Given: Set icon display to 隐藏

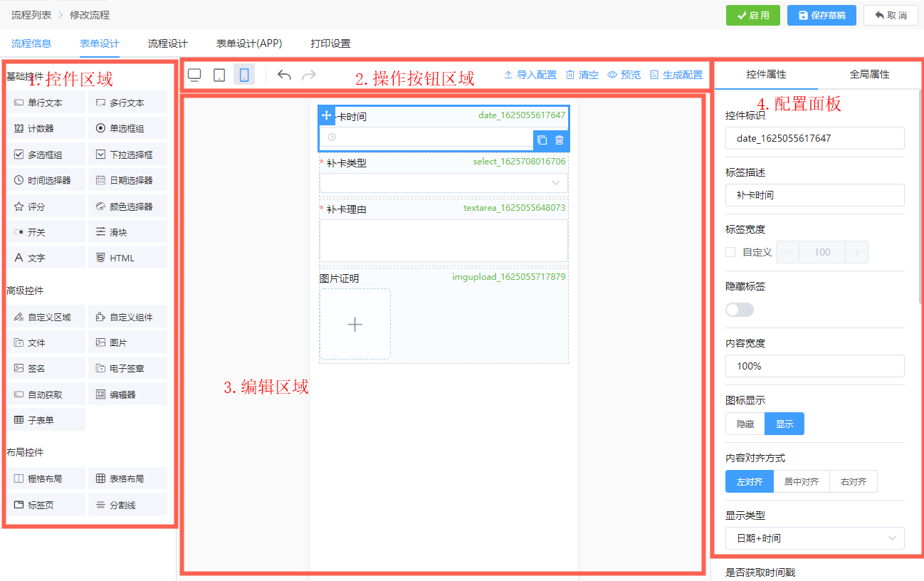Looking at the screenshot, I should 745,424.
